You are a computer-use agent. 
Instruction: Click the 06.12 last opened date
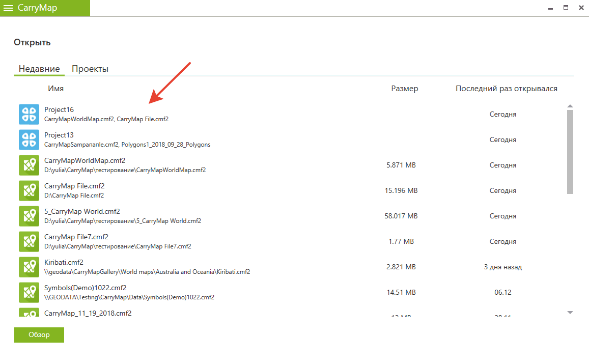503,293
